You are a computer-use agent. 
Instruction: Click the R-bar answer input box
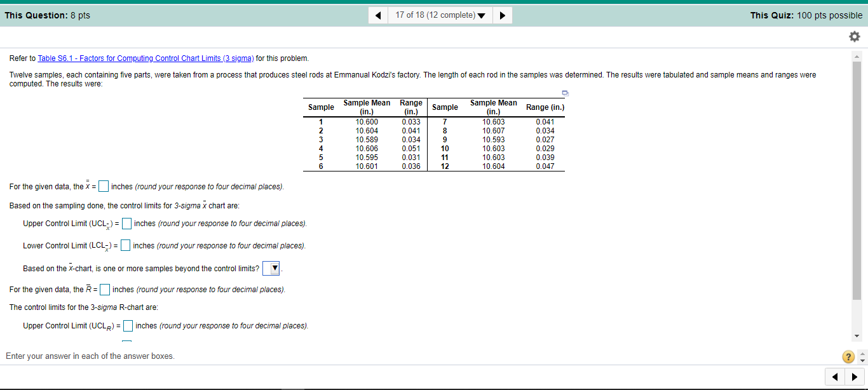pyautogui.click(x=105, y=290)
